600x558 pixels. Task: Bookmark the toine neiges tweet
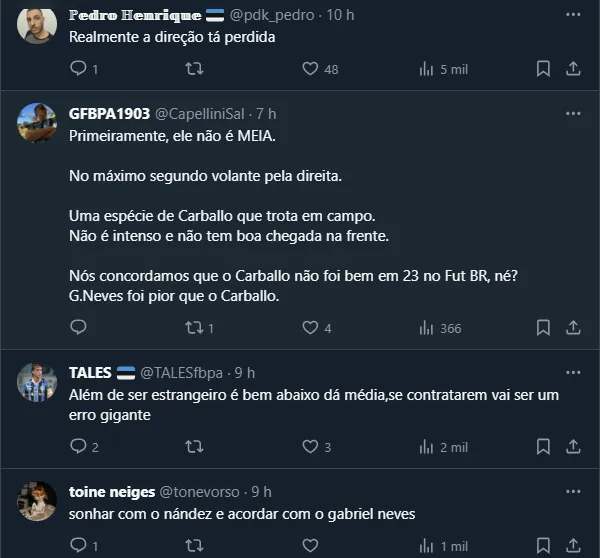[x=543, y=547]
